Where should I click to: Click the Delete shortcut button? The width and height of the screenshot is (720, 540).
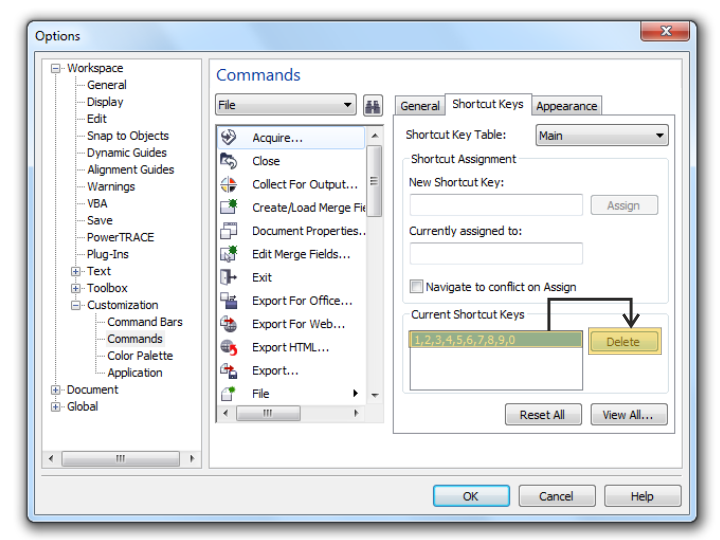[x=623, y=342]
